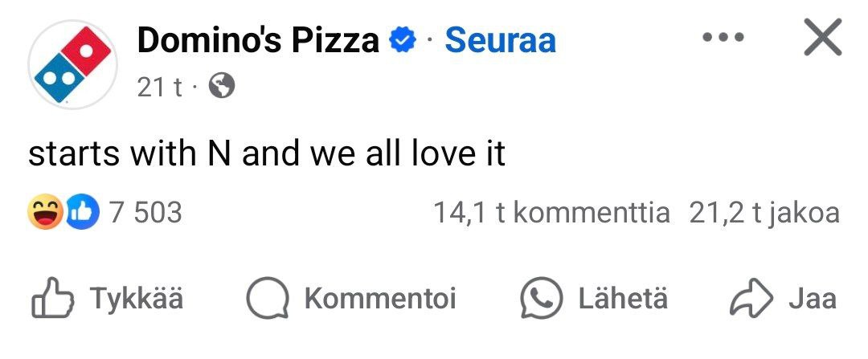Image resolution: width=868 pixels, height=359 pixels.
Task: Close the post with the X icon
Action: tap(822, 38)
